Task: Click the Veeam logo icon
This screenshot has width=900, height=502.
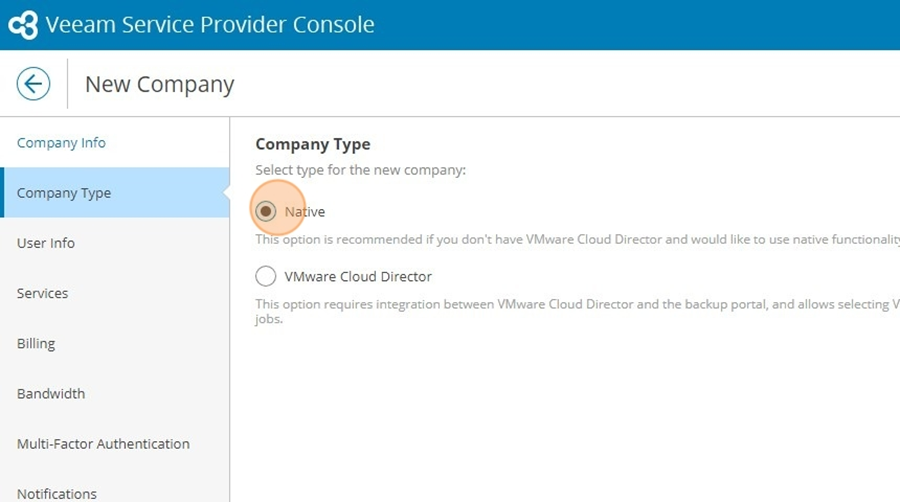Action: coord(23,25)
